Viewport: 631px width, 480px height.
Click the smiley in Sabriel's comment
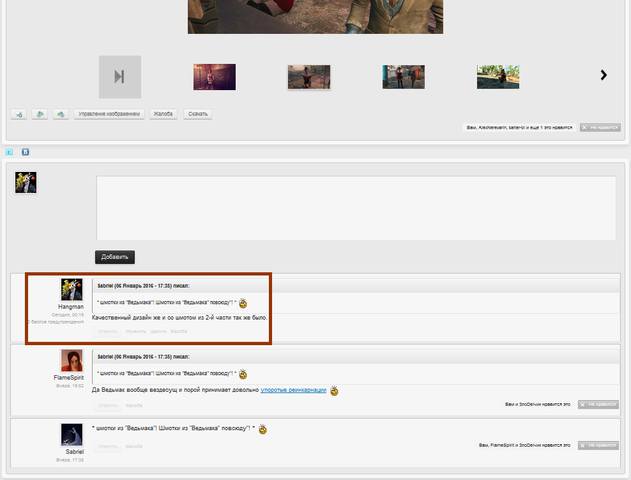pos(263,429)
